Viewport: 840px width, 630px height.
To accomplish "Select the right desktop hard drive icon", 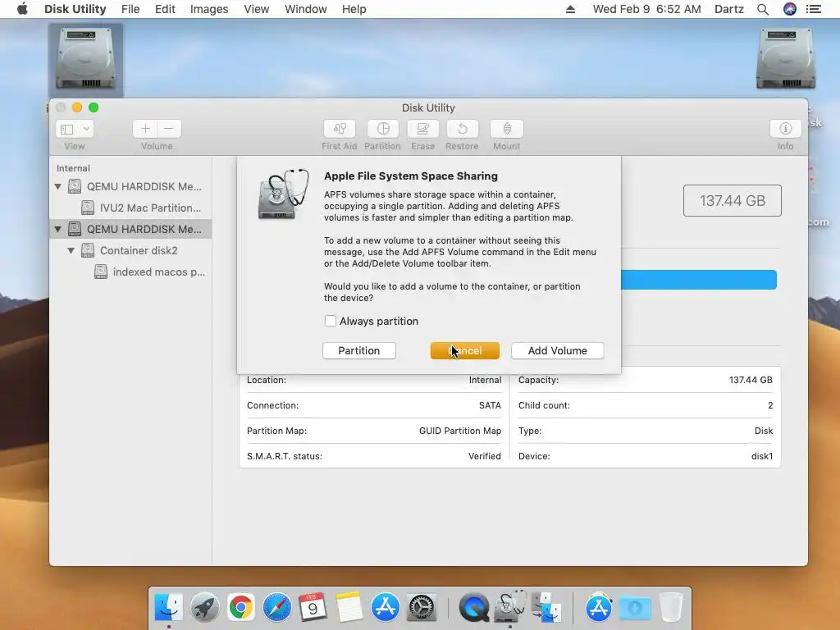I will [x=786, y=58].
